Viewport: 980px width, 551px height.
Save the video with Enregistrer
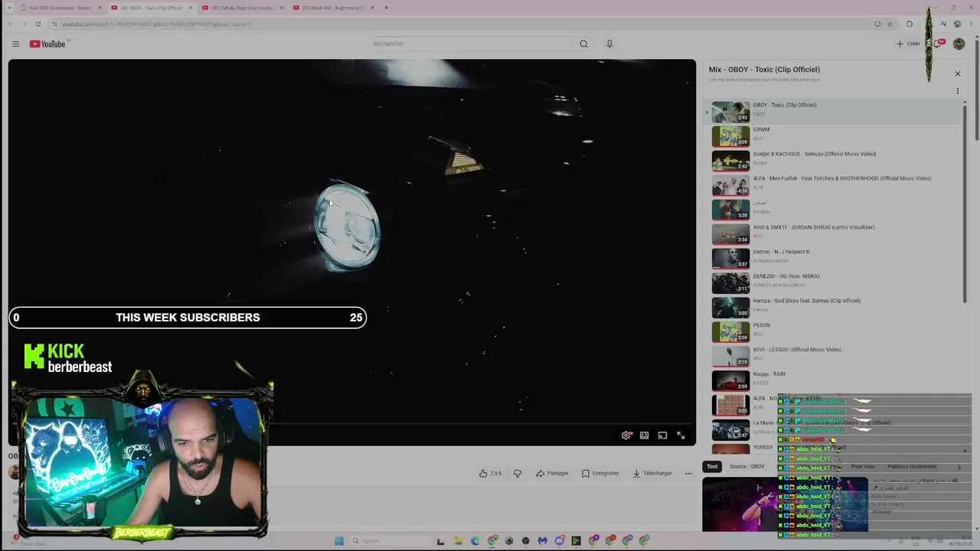click(x=600, y=473)
